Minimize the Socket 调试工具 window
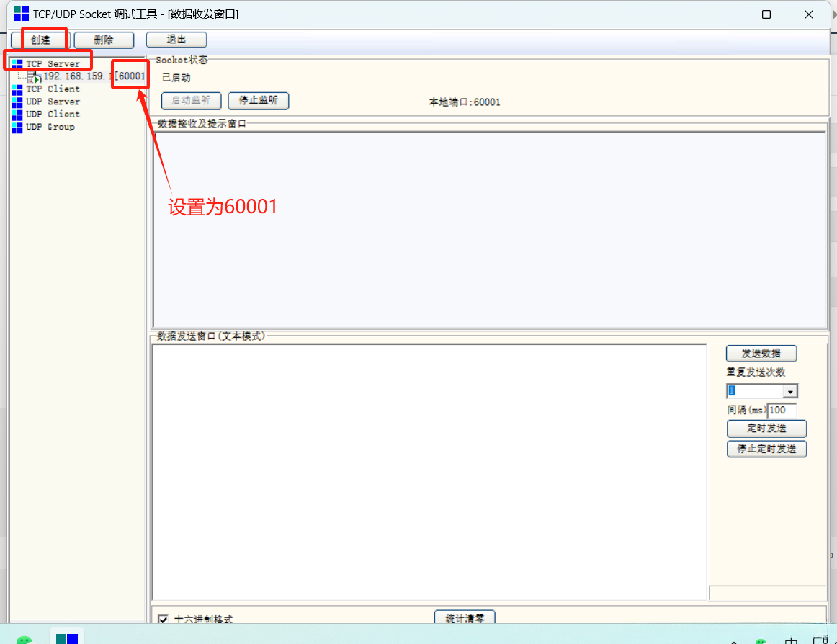Viewport: 837px width, 644px height. click(x=725, y=14)
